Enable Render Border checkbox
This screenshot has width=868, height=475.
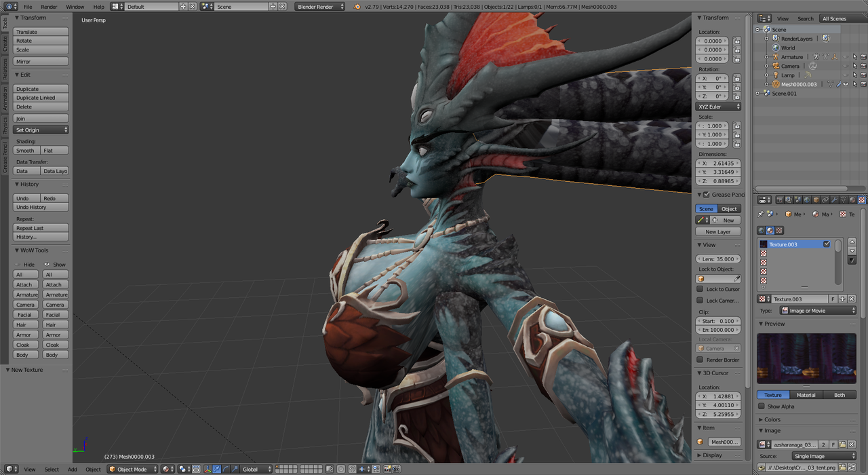701,360
